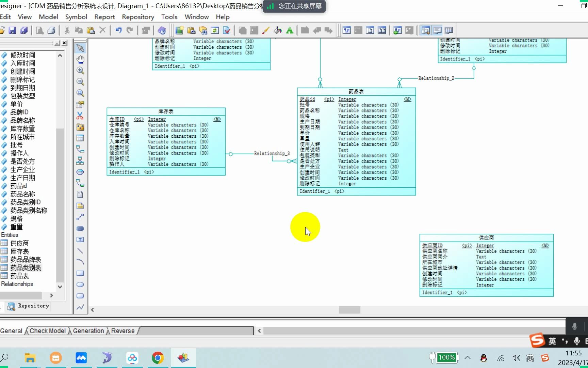Select the Pointer tool in the palette
Viewport: 588px width, 368px height.
80,48
